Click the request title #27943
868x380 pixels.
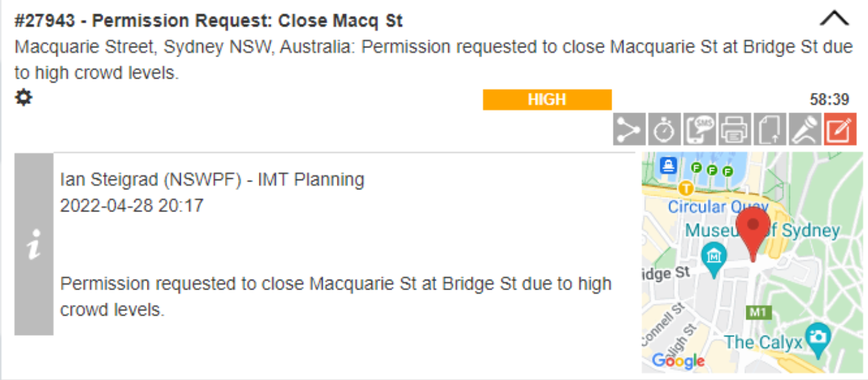(209, 21)
